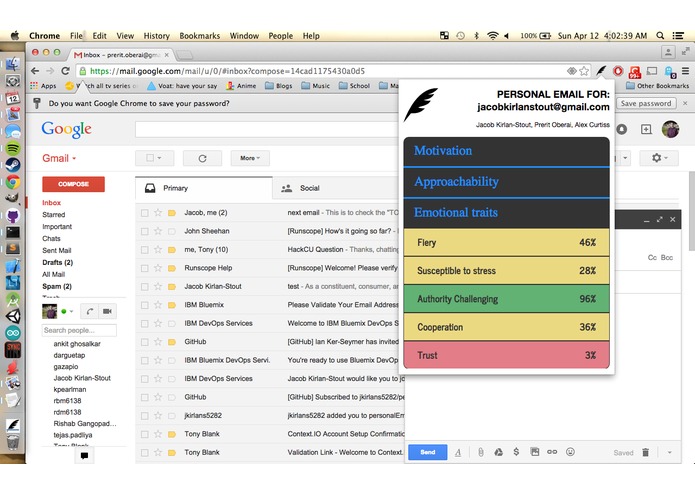The image size is (695, 494).
Task: Start a phone call in chat panel
Action: coord(89,311)
